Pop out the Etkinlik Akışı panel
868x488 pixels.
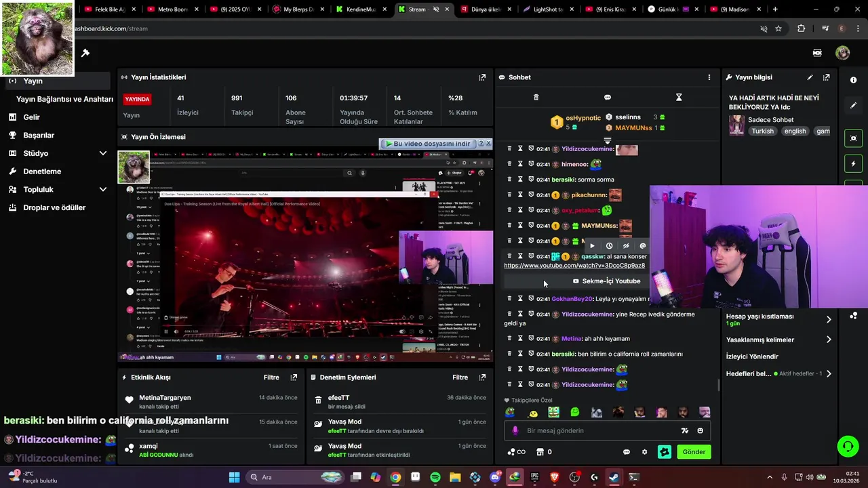coord(294,378)
